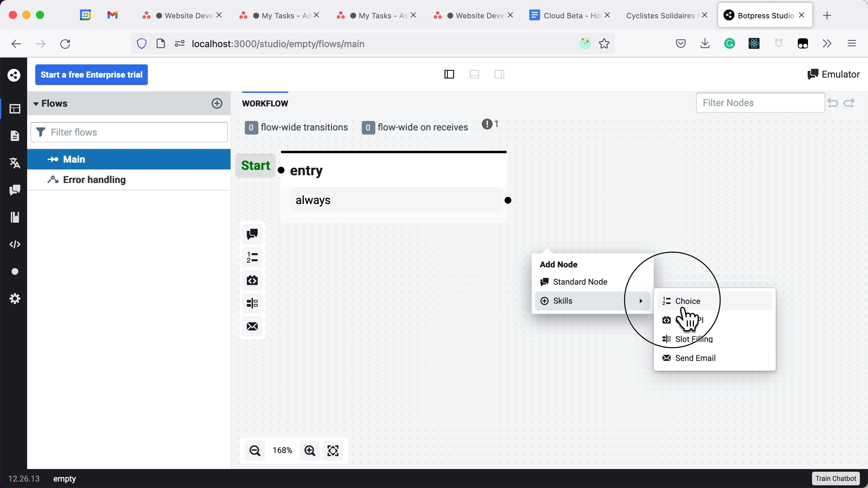Show the browser toolbar overflow chevrons
This screenshot has width=868, height=488.
(827, 43)
